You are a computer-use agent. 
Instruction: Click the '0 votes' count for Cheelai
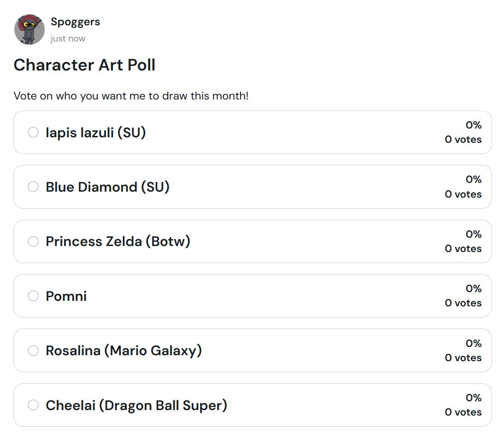463,412
